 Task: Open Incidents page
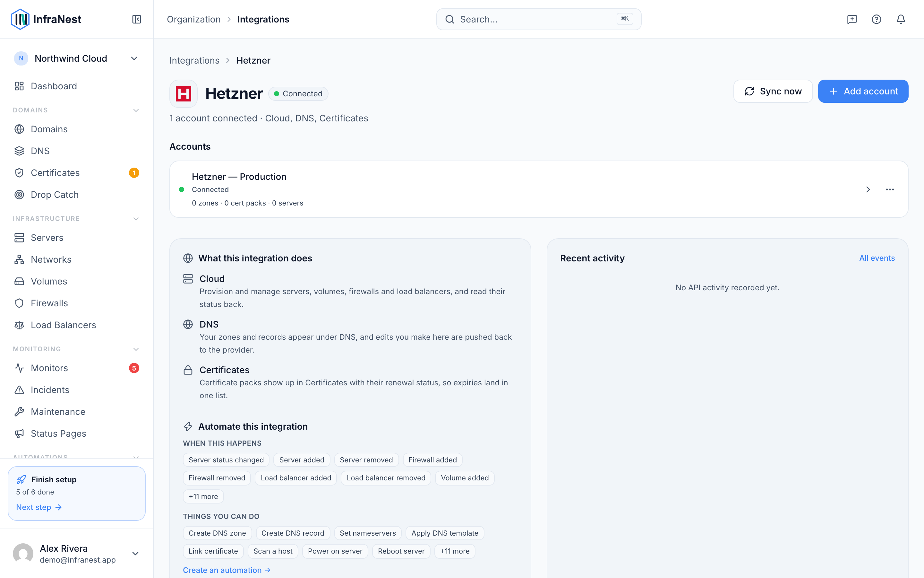[77, 390]
